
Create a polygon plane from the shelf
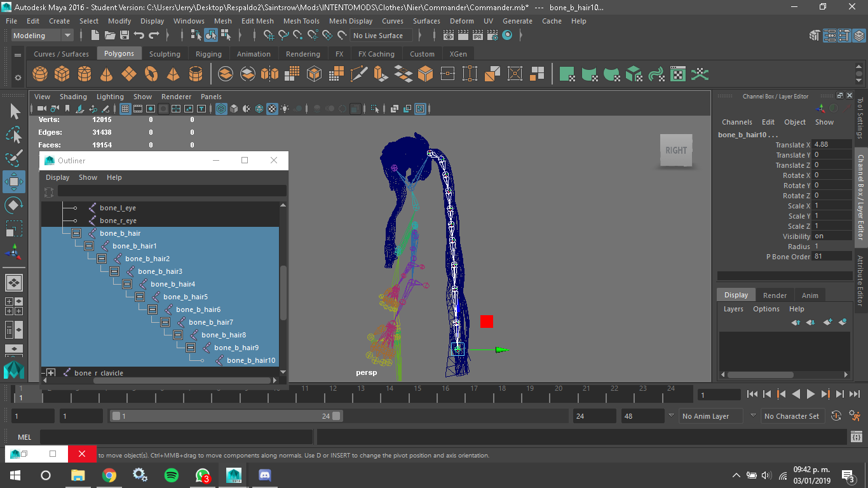point(129,74)
